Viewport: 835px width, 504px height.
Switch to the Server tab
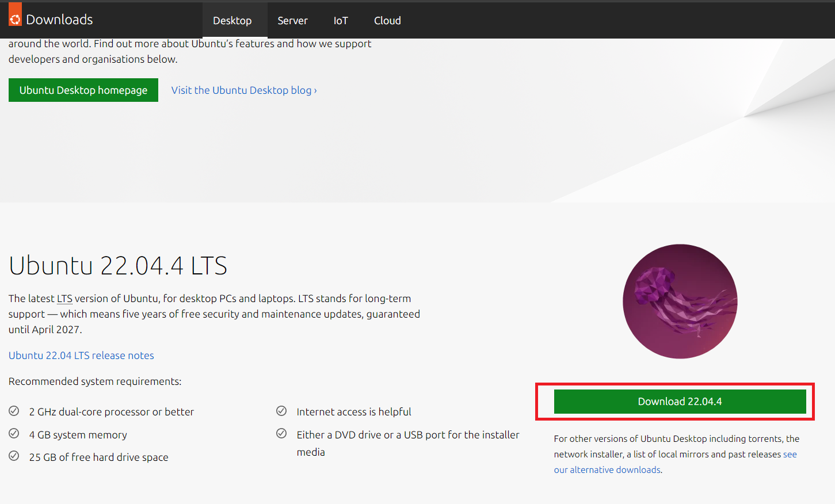292,21
